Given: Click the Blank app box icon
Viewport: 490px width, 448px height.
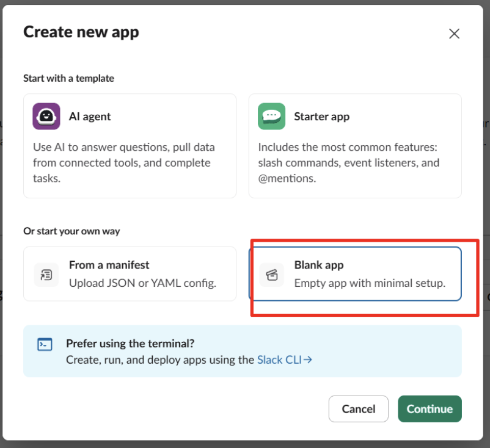Looking at the screenshot, I should 271,275.
